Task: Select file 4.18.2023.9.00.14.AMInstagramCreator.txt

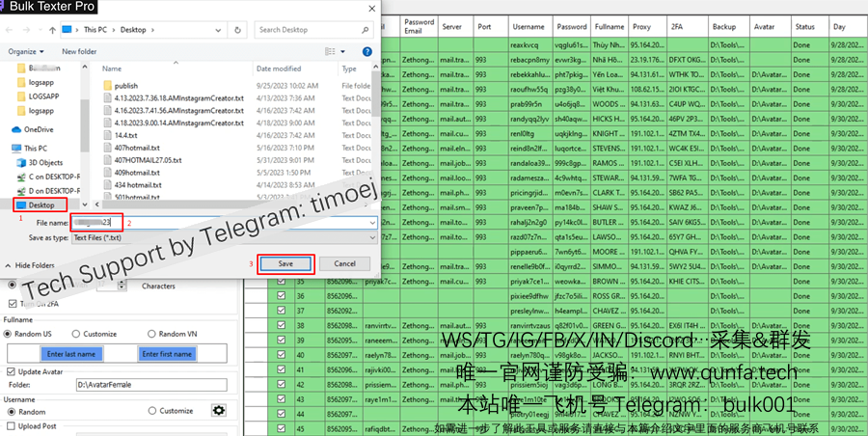Action: [174, 123]
